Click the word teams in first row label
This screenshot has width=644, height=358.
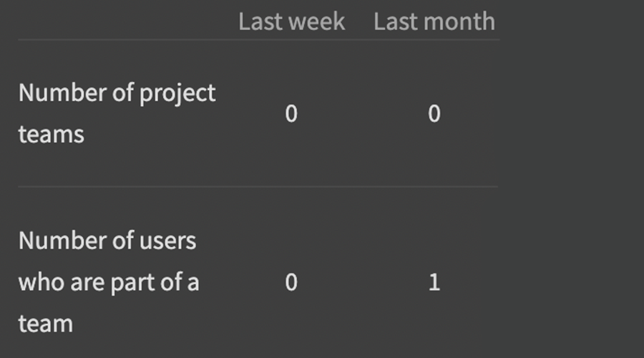pos(52,135)
